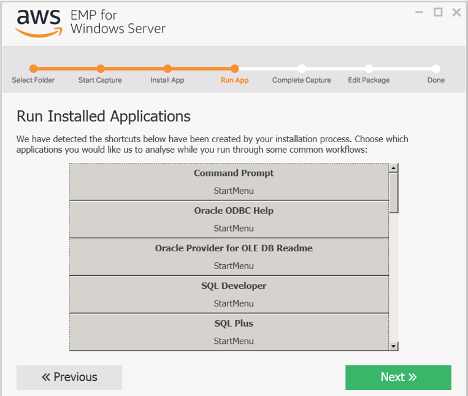Select the SQL Plus shortcut entry

pos(229,332)
